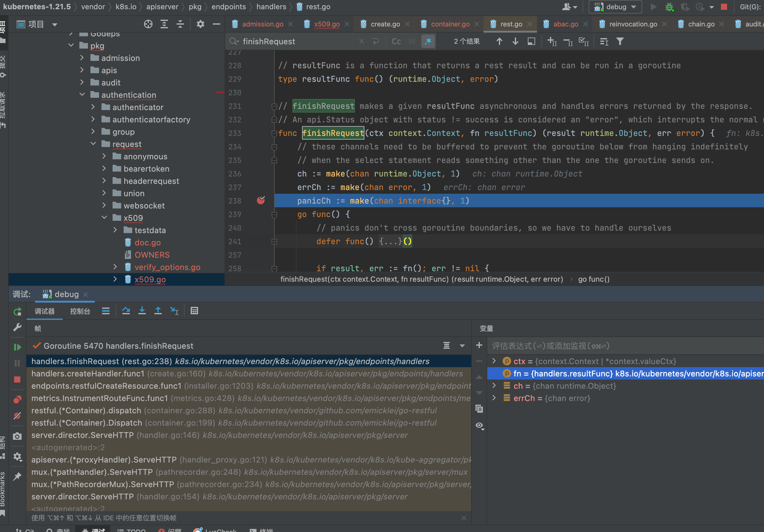Open project panel settings gear
The width and height of the screenshot is (764, 532).
pyautogui.click(x=200, y=24)
